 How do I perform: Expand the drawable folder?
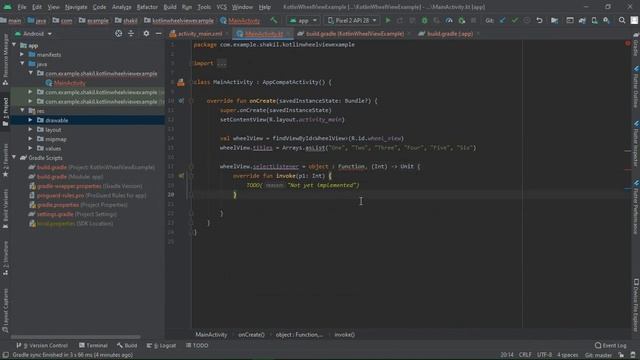tap(31, 120)
